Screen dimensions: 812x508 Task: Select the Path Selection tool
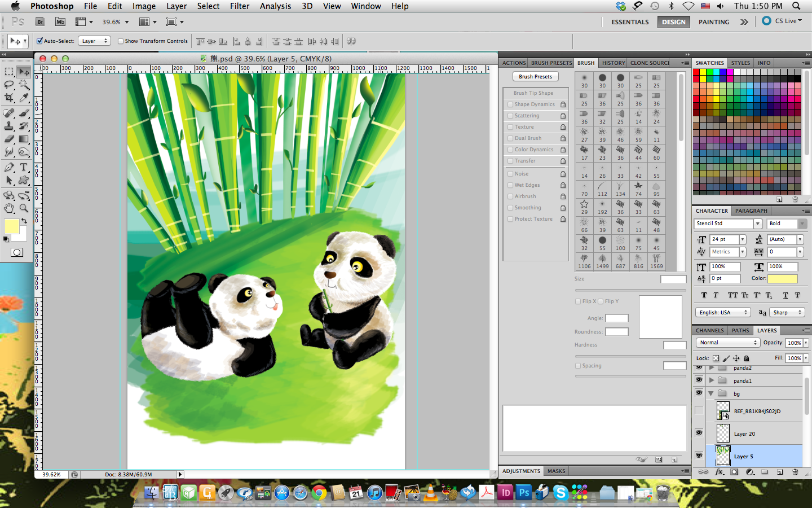[9, 181]
